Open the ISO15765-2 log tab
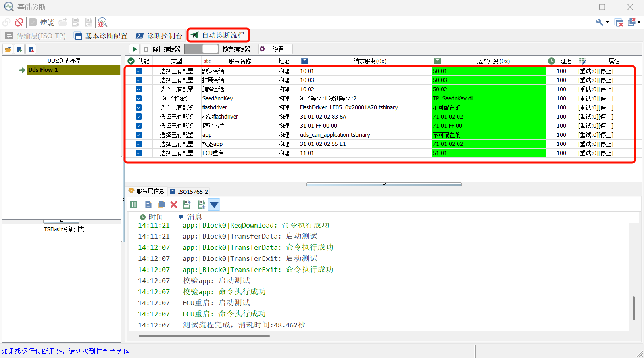Viewport: 644px width, 358px height. coord(189,191)
